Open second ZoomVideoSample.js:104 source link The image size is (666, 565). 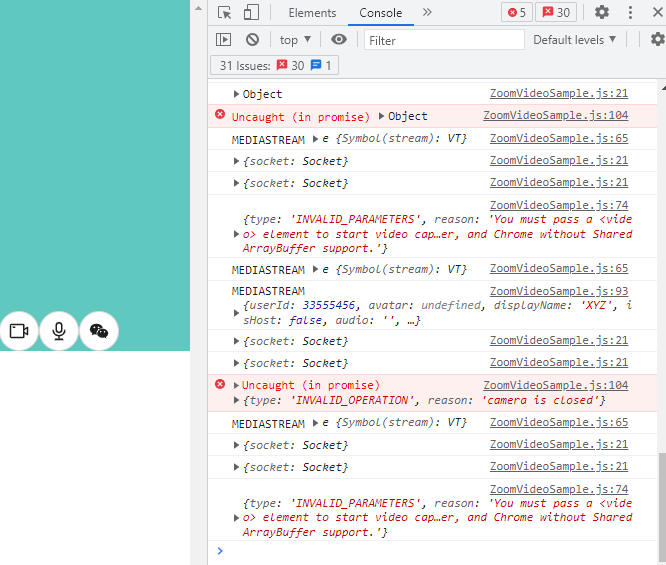(556, 385)
